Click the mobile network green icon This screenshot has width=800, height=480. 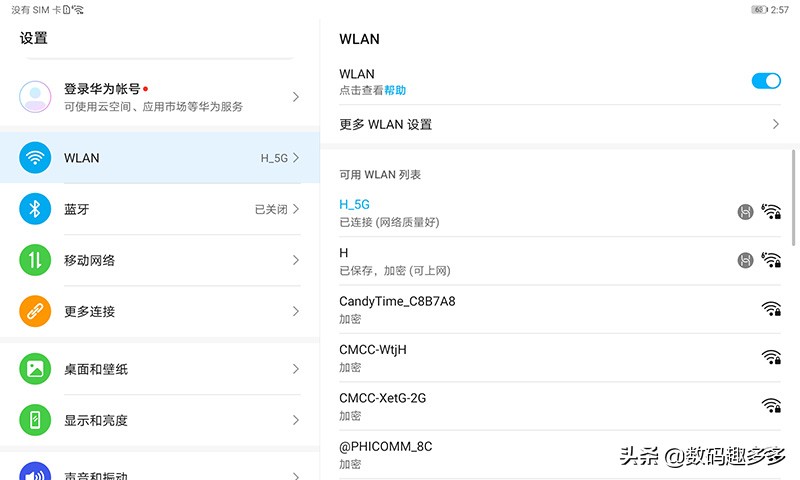point(35,260)
